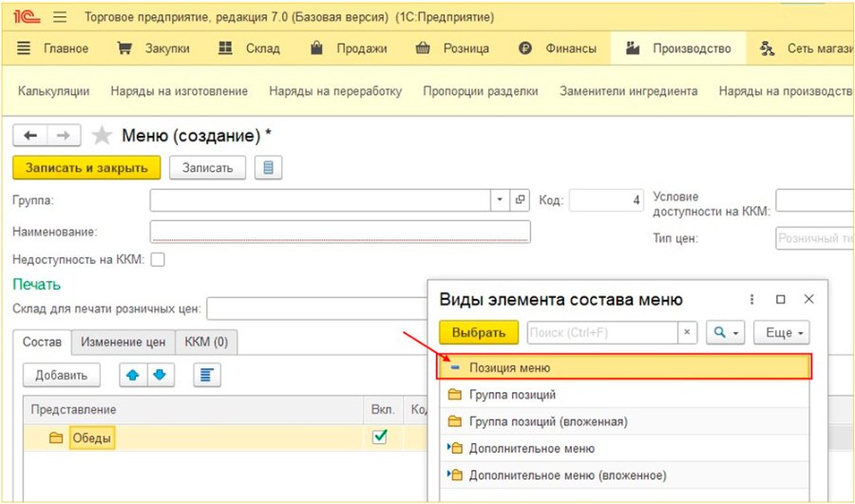Open dialog's three-dot options menu

click(x=752, y=299)
